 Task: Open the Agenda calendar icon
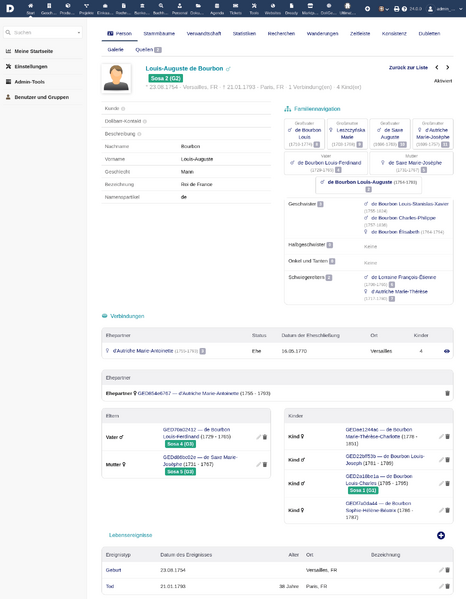(217, 8)
